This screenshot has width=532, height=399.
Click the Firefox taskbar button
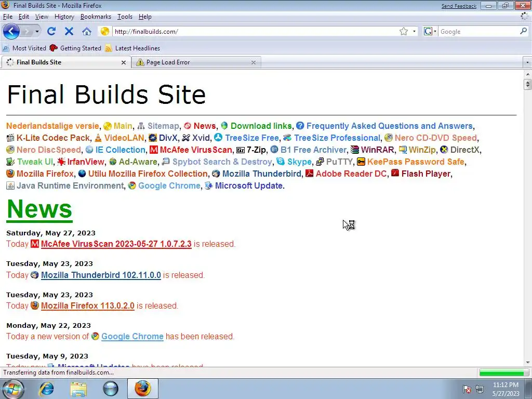pos(143,389)
